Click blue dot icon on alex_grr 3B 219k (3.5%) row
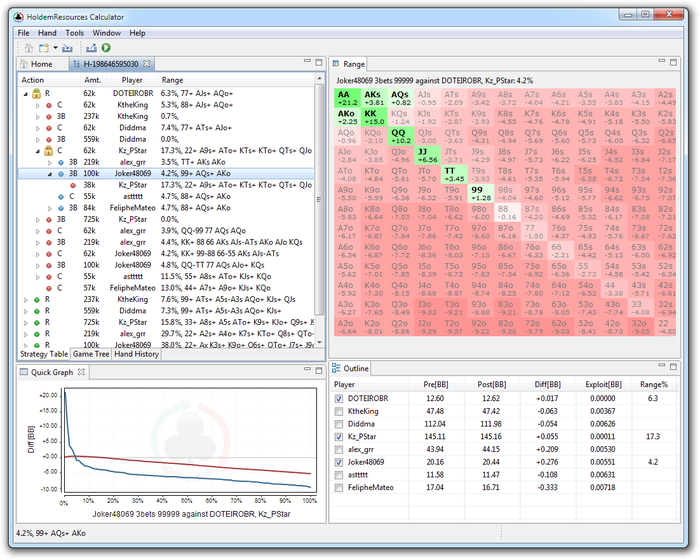This screenshot has width=700, height=560. point(61,162)
